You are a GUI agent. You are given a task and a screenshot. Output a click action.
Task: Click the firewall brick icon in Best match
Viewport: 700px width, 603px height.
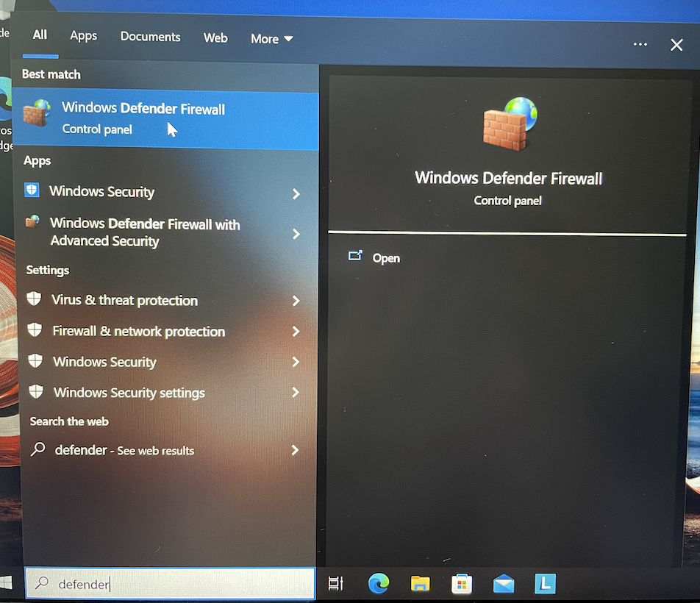37,113
